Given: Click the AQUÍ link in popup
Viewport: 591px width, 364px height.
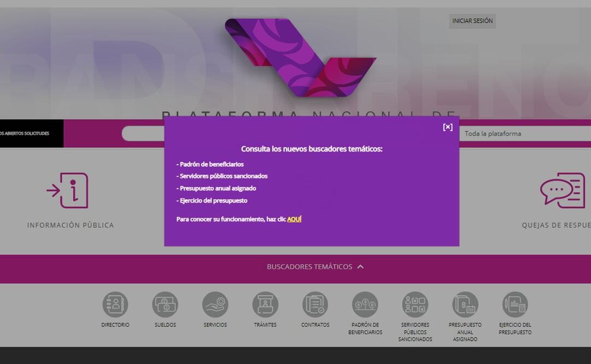Looking at the screenshot, I should point(294,219).
